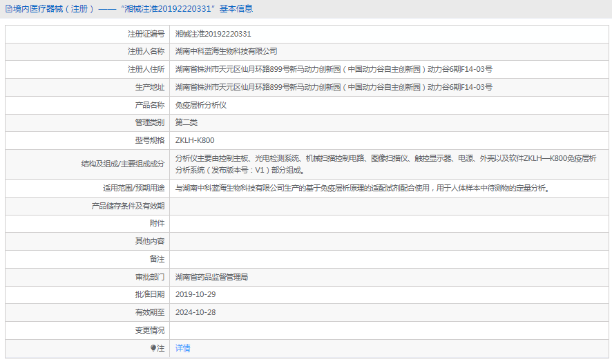The image size is (612, 364).
Task: Click the 适用范围/预期用途 label
Action: tap(134, 189)
